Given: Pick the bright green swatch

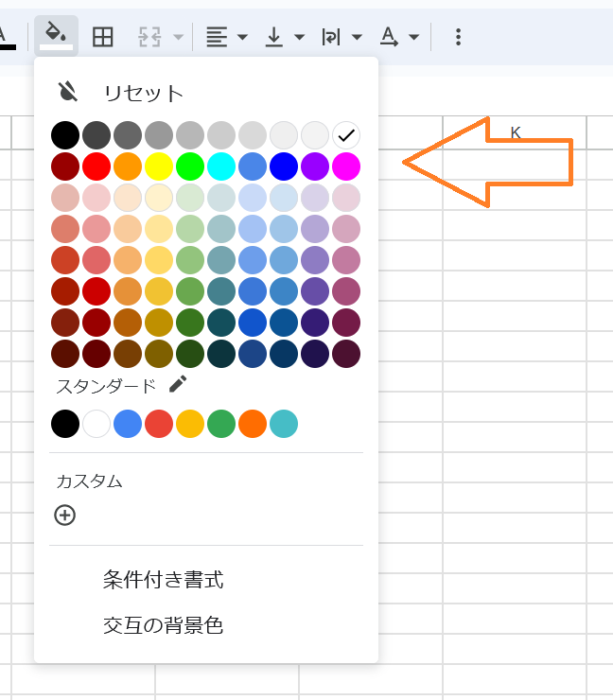Looking at the screenshot, I should (190, 166).
